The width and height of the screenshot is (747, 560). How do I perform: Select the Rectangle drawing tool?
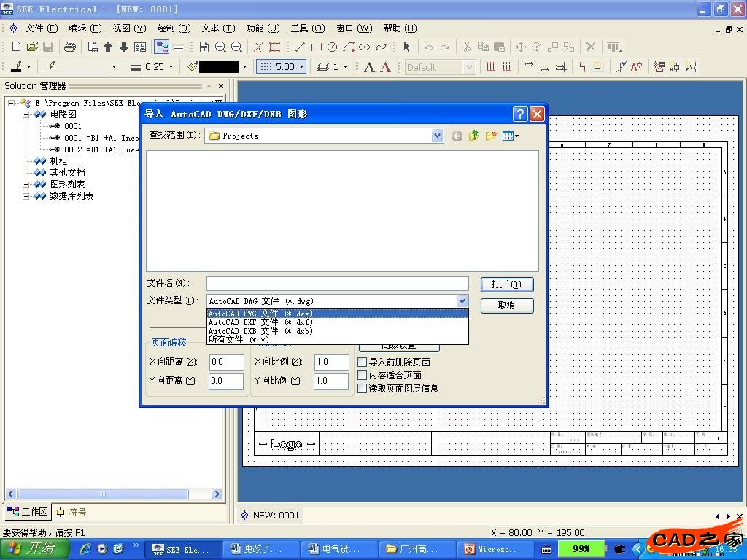(x=316, y=47)
